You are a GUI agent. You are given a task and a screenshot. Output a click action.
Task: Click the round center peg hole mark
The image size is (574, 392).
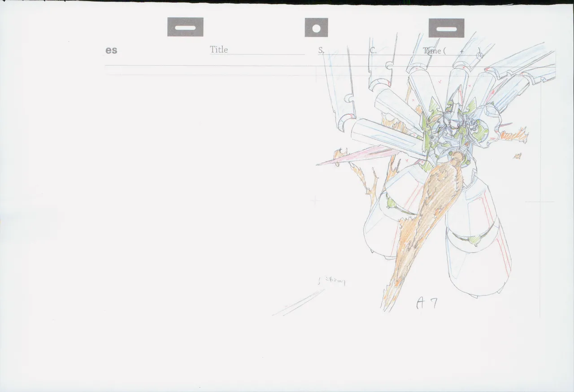pos(316,28)
